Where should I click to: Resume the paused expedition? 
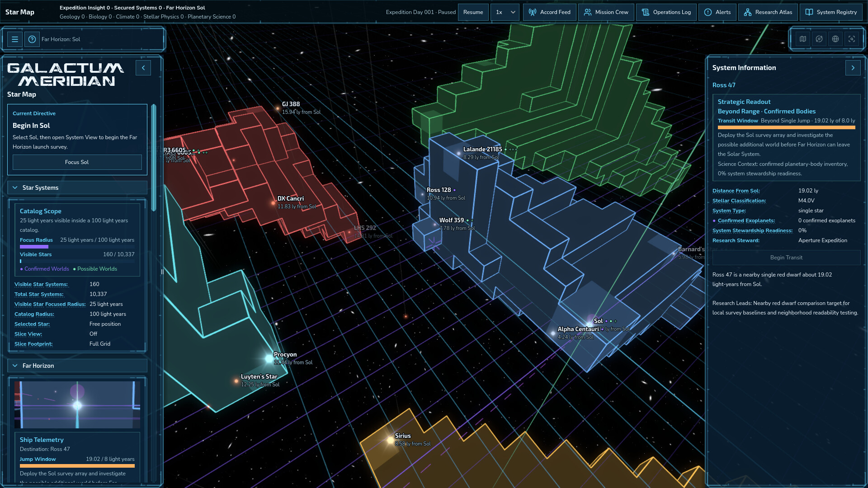point(473,12)
